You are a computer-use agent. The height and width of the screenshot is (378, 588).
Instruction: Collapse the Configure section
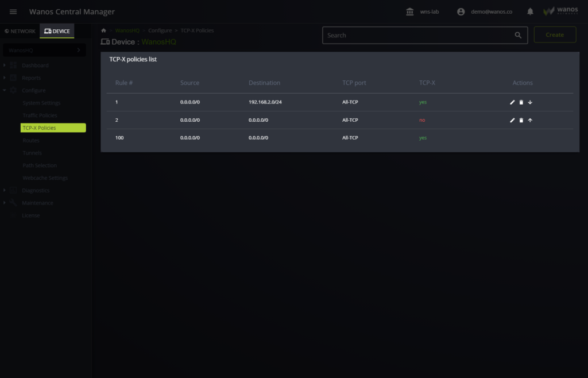click(x=5, y=90)
